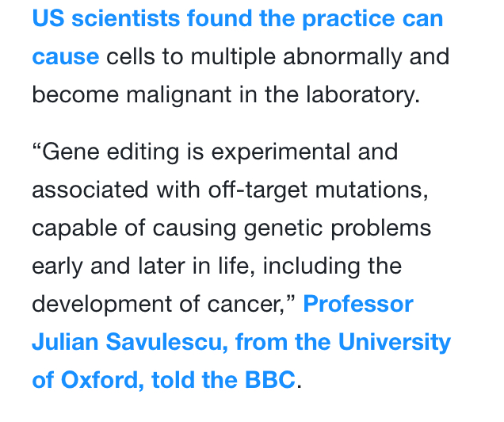
Task: Click the word 'abnormally' in the first paragraph
Action: click(x=342, y=56)
